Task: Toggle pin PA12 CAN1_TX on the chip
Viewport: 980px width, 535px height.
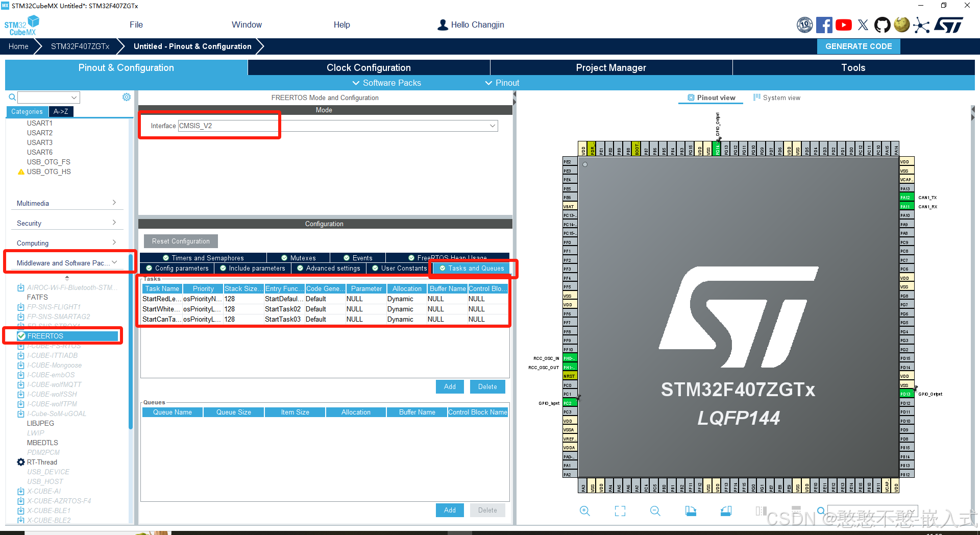Action: click(x=906, y=198)
